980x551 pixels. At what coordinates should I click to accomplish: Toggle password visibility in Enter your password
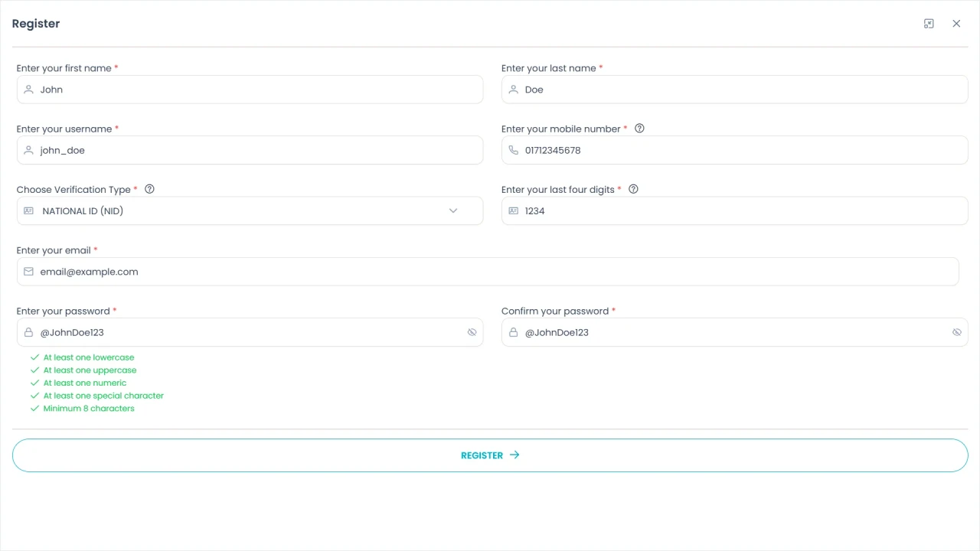click(x=472, y=332)
